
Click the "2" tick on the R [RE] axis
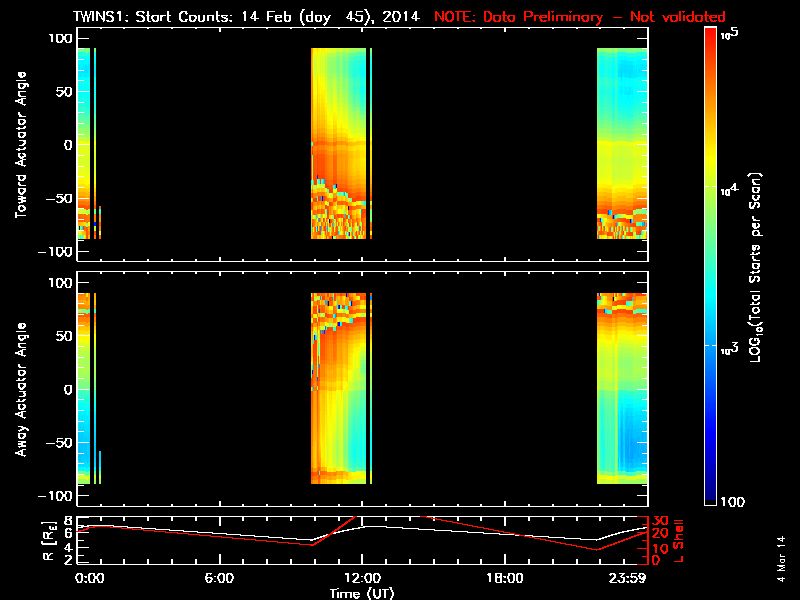click(68, 560)
